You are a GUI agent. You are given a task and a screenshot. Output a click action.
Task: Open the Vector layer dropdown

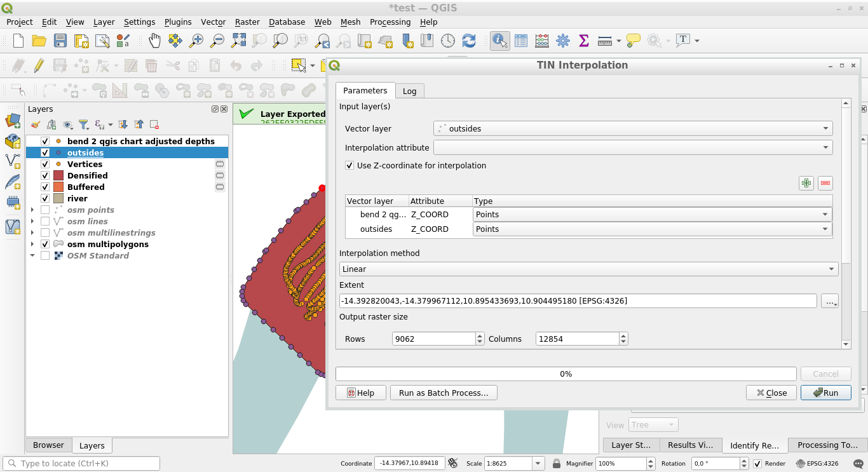(633, 128)
